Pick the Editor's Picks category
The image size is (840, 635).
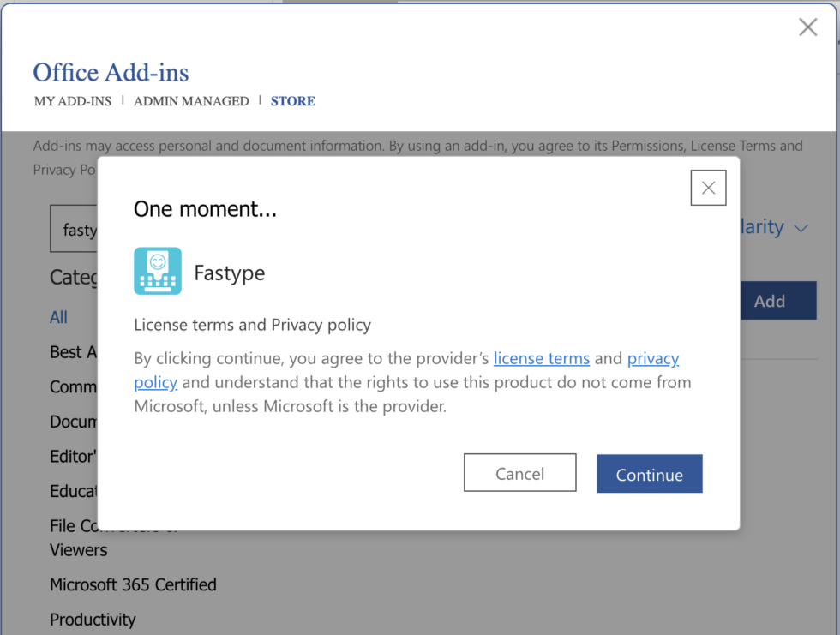click(x=73, y=457)
